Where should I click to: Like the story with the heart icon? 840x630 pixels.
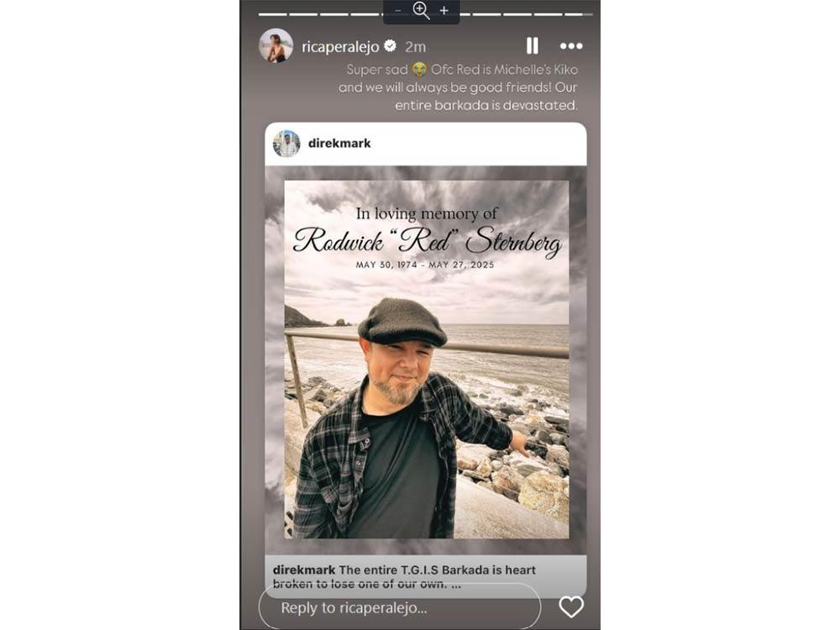pos(571,607)
